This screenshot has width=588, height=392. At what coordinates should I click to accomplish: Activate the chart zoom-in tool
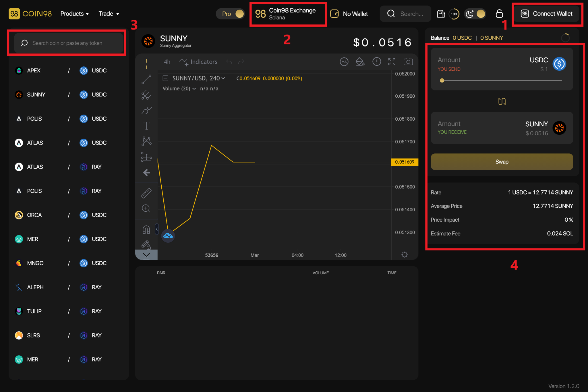click(146, 208)
